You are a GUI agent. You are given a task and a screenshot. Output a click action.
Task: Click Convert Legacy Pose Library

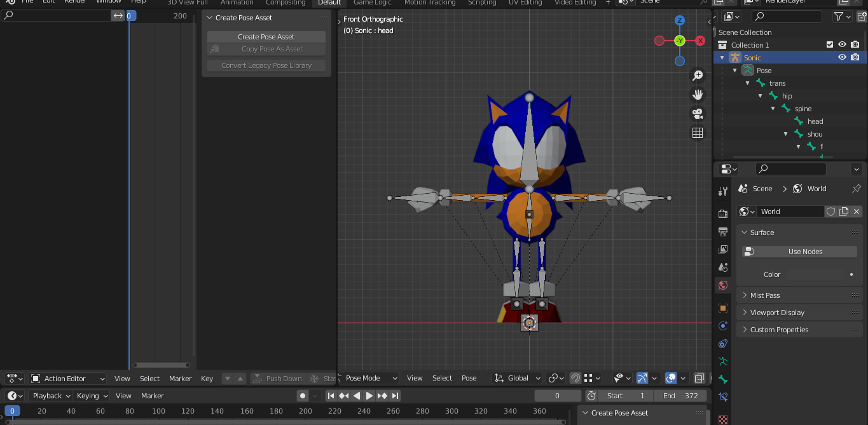266,65
